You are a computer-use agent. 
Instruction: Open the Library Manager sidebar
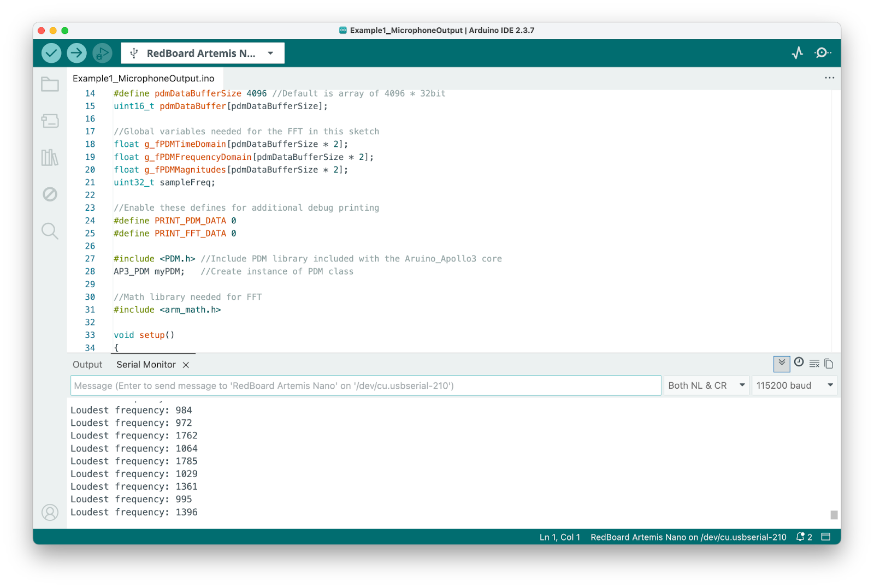[50, 158]
